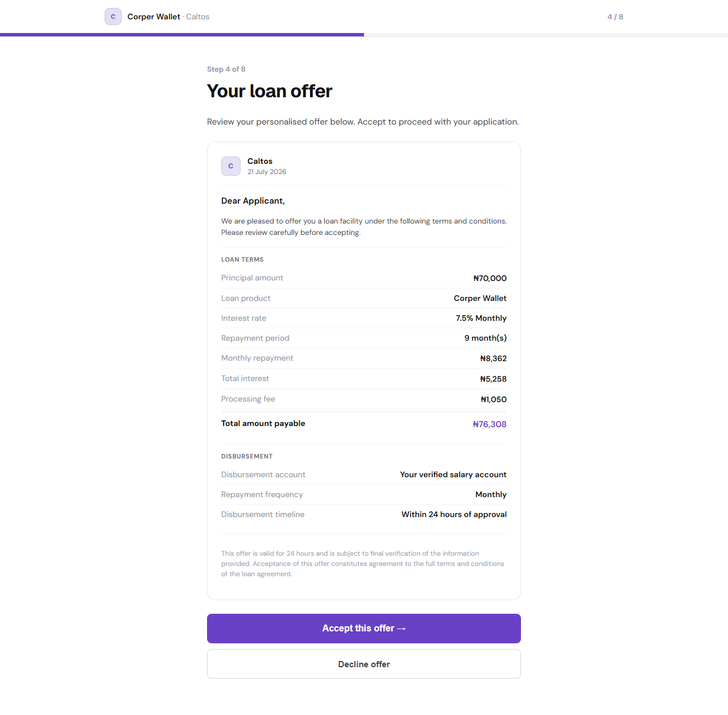
Task: Click Your verified salary account text
Action: click(453, 474)
